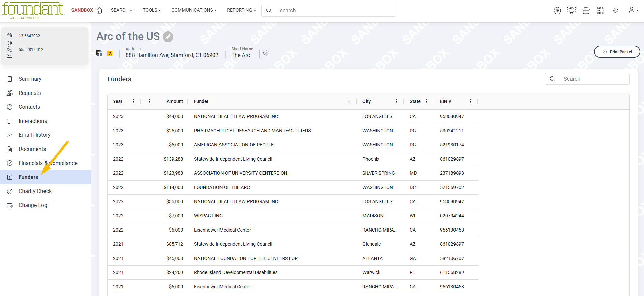644x296 pixels.
Task: Click the $139,288 amount cell
Action: tap(173, 159)
